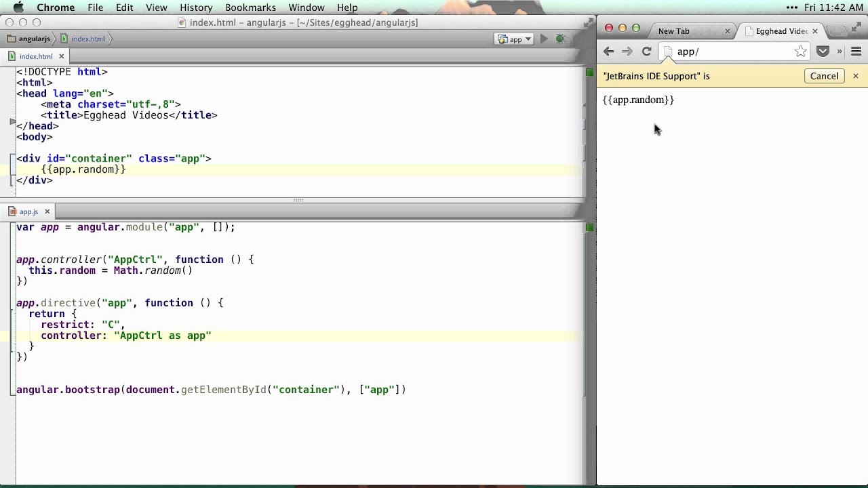Image resolution: width=868 pixels, height=488 pixels.
Task: Cancel the JetBrains IDE Support infobar
Action: pyautogui.click(x=824, y=76)
